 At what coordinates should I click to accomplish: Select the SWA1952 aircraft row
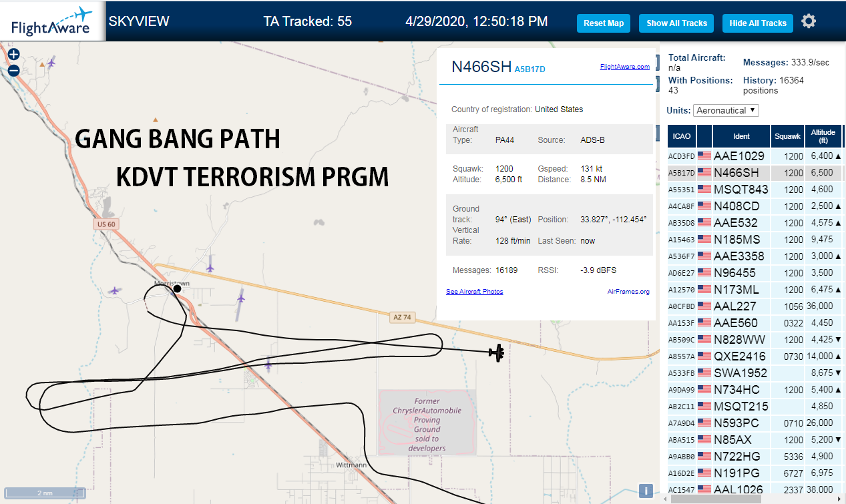click(754, 372)
